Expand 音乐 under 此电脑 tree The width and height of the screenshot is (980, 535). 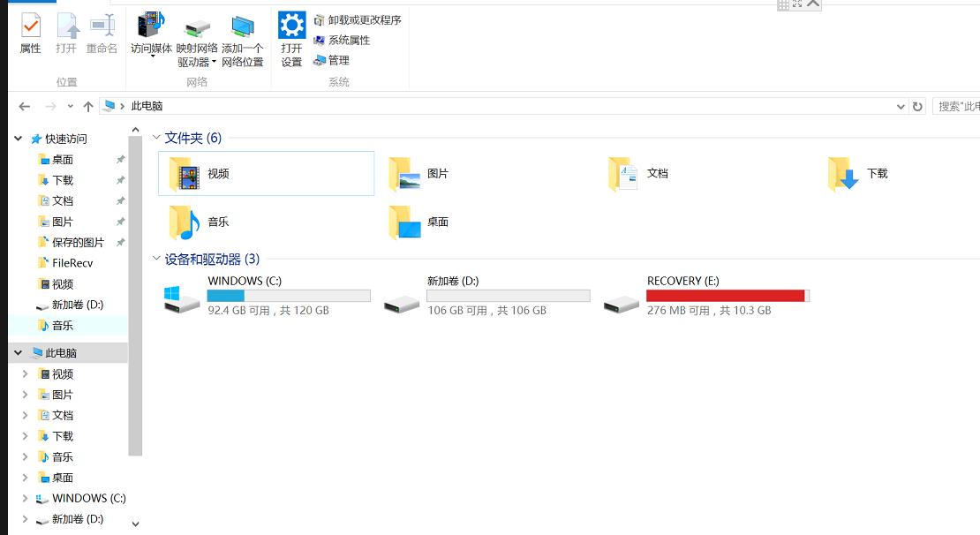tap(25, 456)
